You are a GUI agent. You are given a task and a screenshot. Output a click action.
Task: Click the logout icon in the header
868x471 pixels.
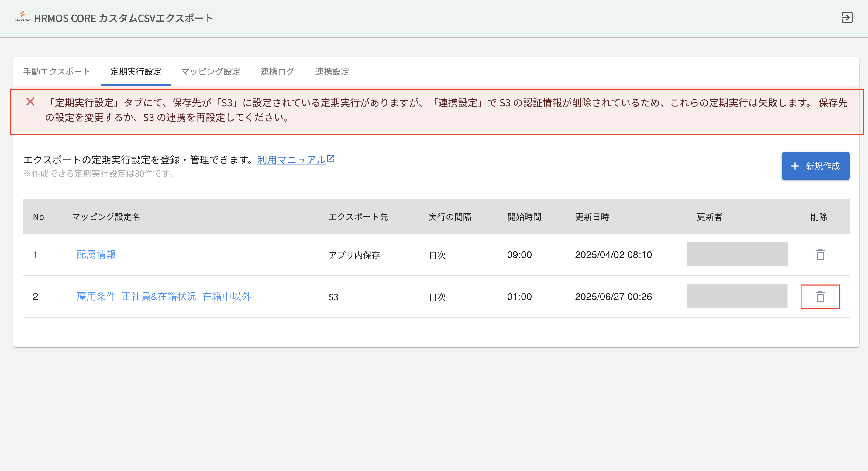pyautogui.click(x=847, y=18)
